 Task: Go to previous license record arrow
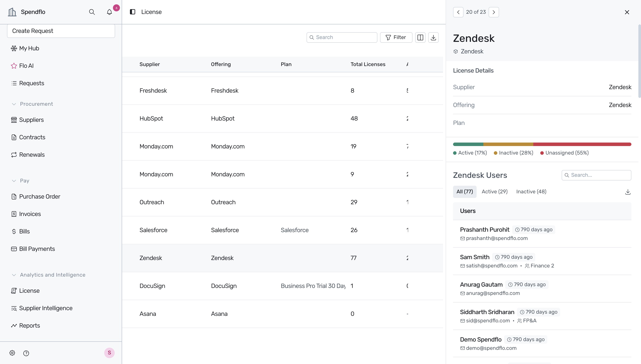point(458,12)
